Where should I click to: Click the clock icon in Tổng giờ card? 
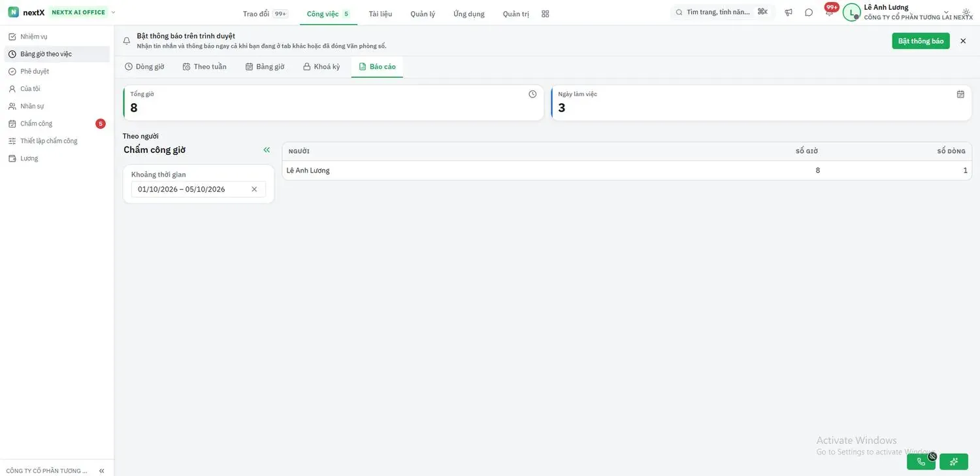(532, 94)
